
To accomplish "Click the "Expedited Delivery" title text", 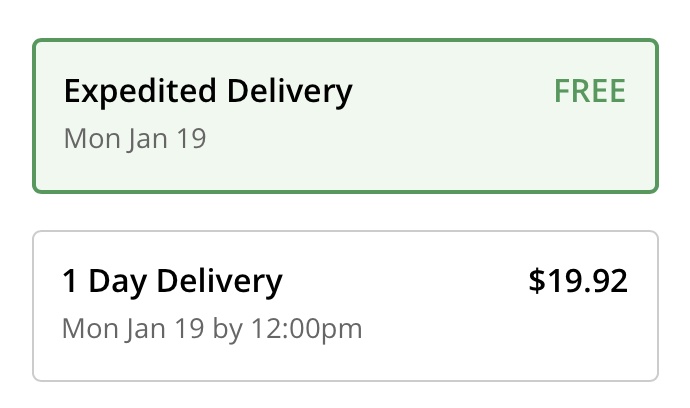I will [x=208, y=92].
